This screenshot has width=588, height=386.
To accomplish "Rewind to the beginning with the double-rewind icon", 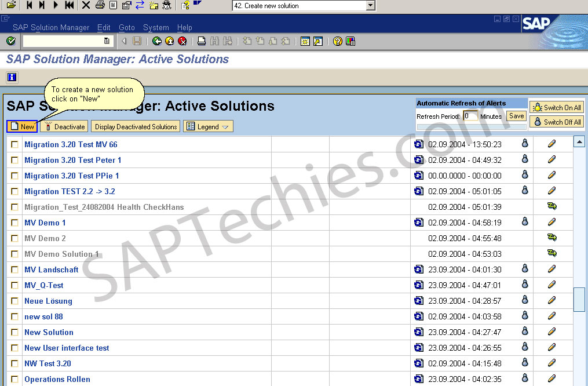I will [69, 5].
